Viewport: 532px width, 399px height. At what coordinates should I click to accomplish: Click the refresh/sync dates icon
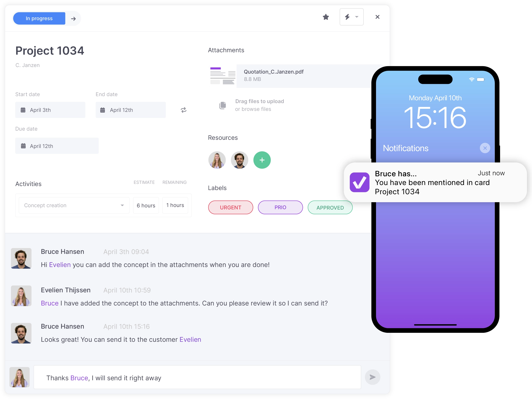click(184, 110)
